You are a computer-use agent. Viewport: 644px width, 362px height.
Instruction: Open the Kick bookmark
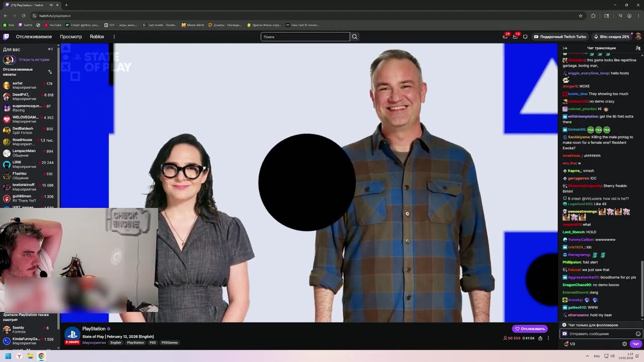click(x=9, y=25)
